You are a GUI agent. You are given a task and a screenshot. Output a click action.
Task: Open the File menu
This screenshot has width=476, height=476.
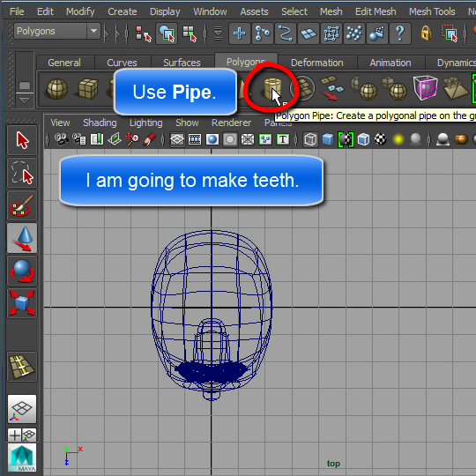[x=17, y=11]
